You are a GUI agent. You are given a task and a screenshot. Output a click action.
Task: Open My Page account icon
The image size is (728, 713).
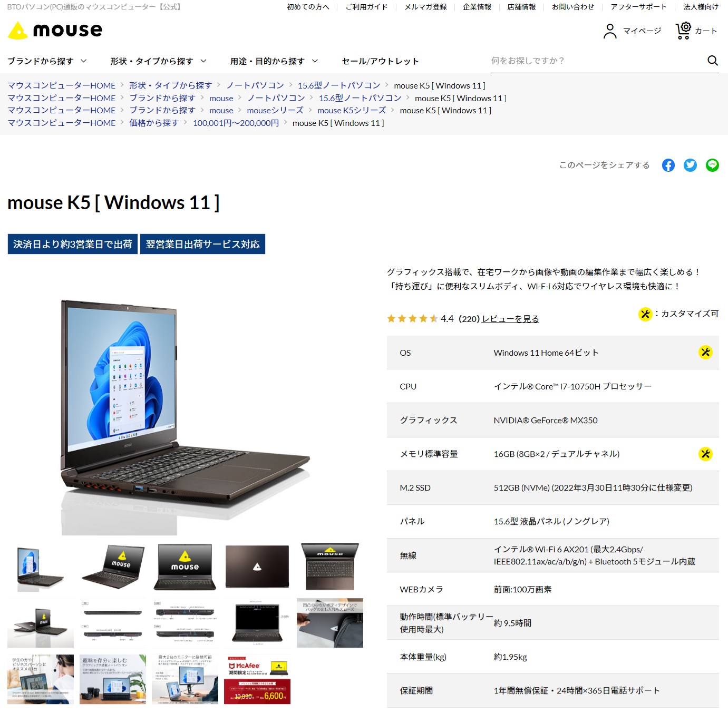pyautogui.click(x=609, y=31)
